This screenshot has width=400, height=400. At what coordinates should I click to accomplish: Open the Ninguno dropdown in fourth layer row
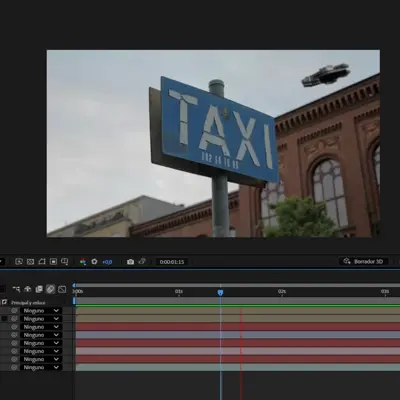(41, 335)
